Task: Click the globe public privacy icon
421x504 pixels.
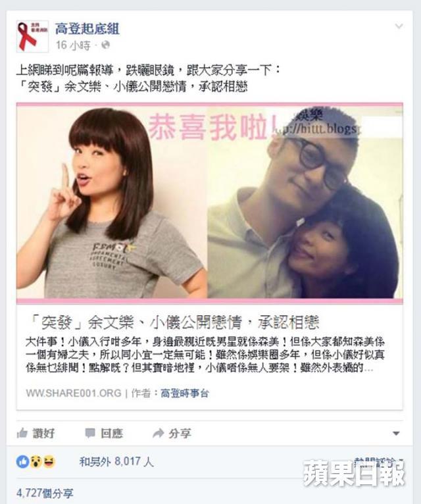Action: click(105, 45)
